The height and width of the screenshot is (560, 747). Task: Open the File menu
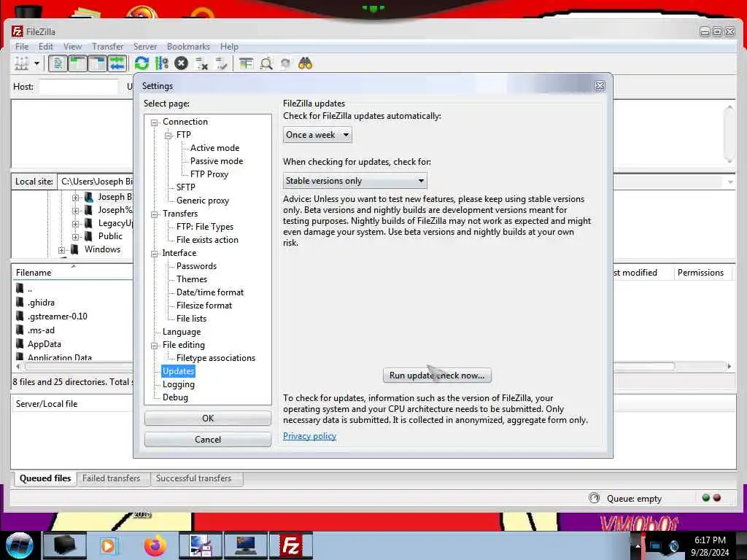point(22,46)
